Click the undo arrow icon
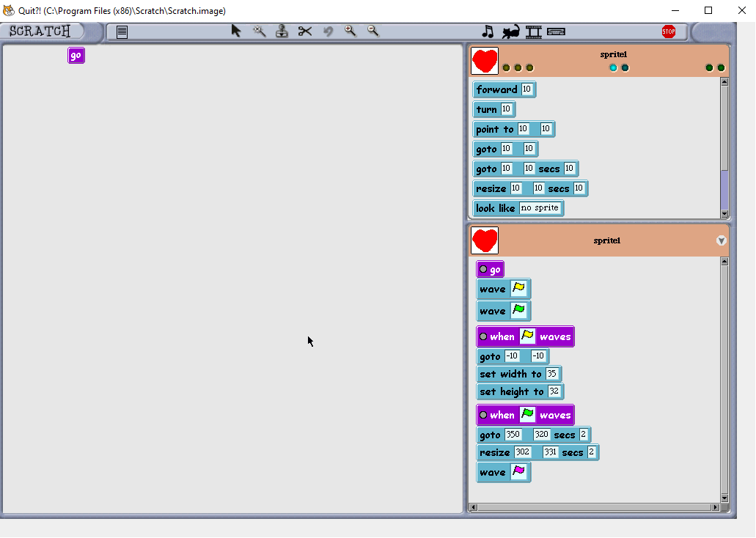756x538 pixels. (328, 32)
